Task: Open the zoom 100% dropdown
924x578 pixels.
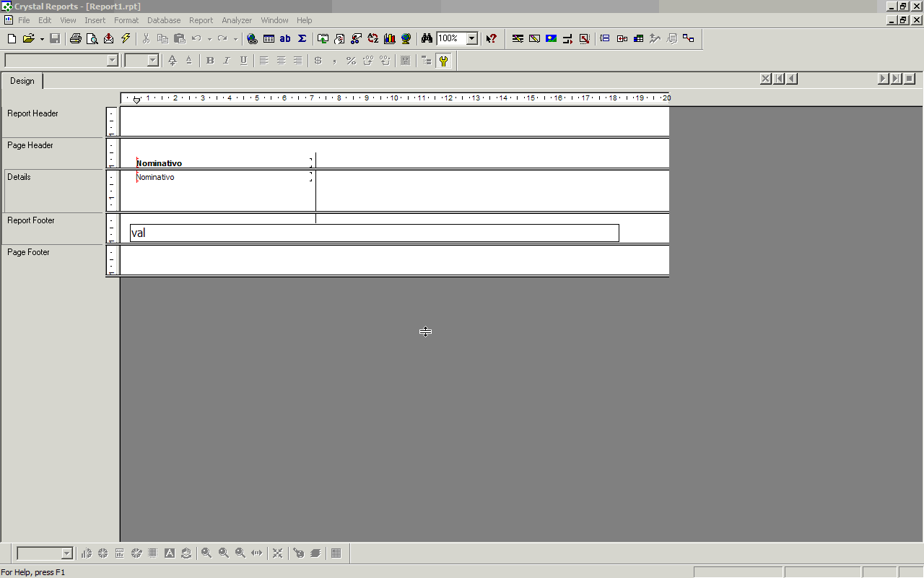Action: point(472,38)
